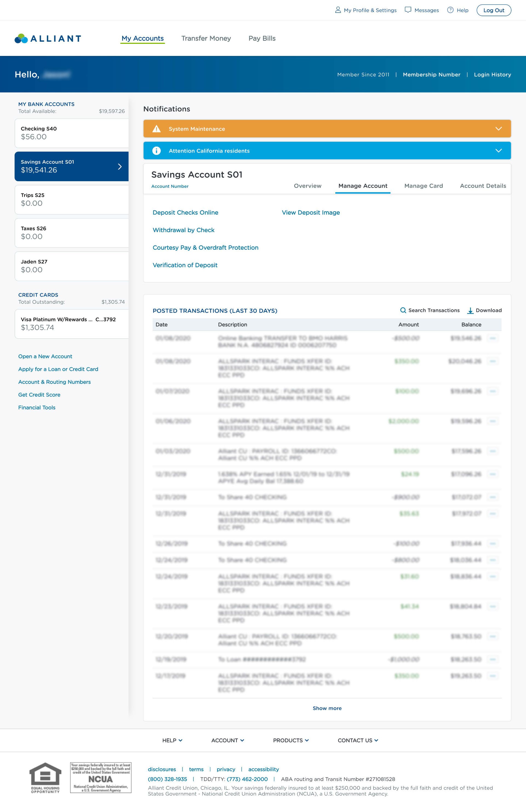This screenshot has height=812, width=526.
Task: Open the ACCOUNT footer dropdown
Action: coord(227,740)
